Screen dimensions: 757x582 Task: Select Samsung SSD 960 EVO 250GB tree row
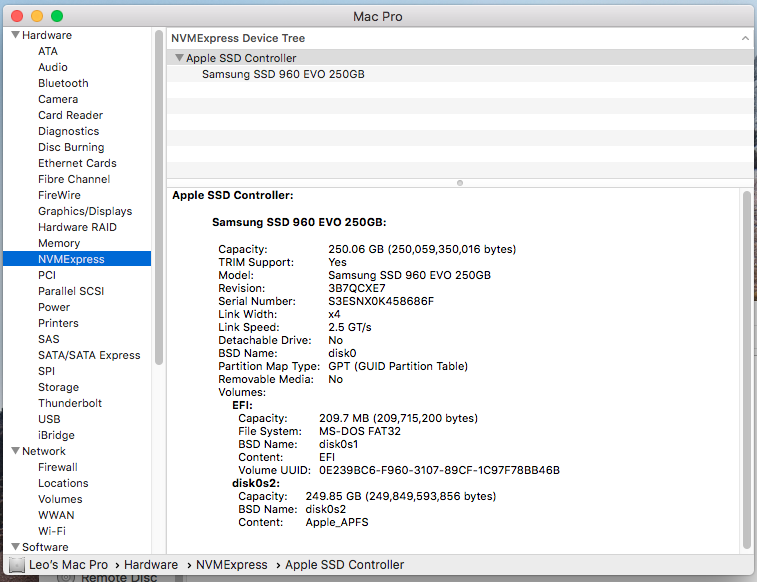click(x=460, y=74)
